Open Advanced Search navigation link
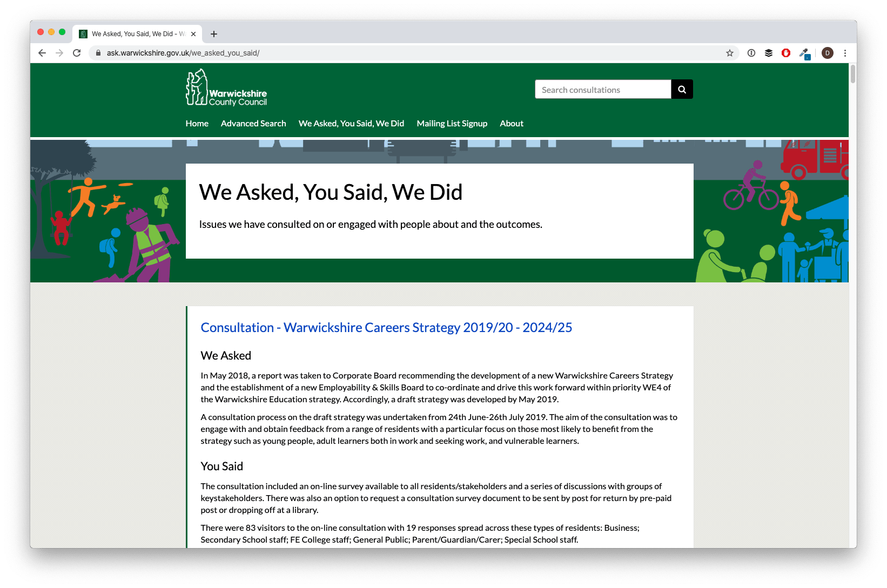Screen dimensions: 887x588 coord(253,124)
